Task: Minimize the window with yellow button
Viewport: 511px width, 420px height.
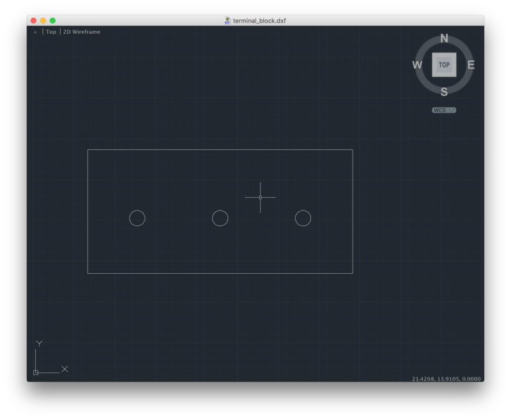Action: pyautogui.click(x=43, y=20)
